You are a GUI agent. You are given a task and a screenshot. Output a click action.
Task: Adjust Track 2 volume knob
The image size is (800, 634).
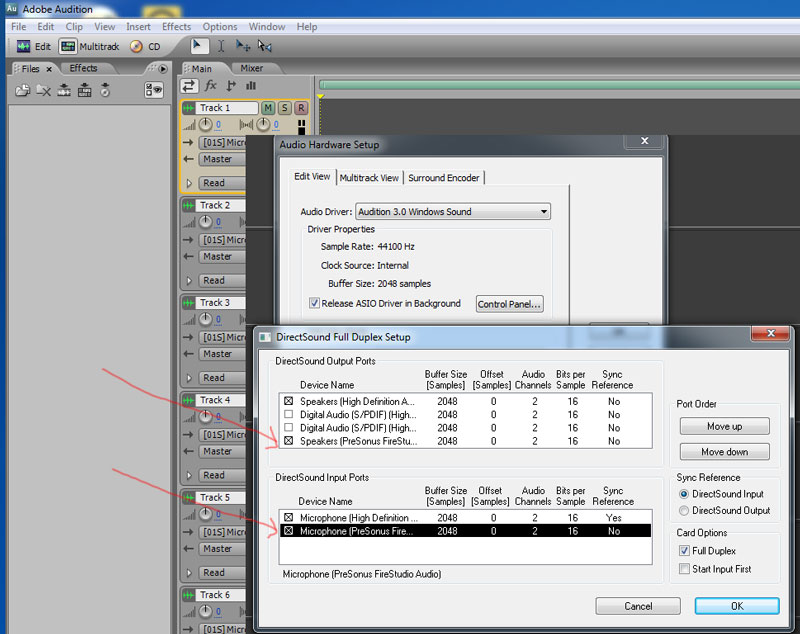coord(205,221)
